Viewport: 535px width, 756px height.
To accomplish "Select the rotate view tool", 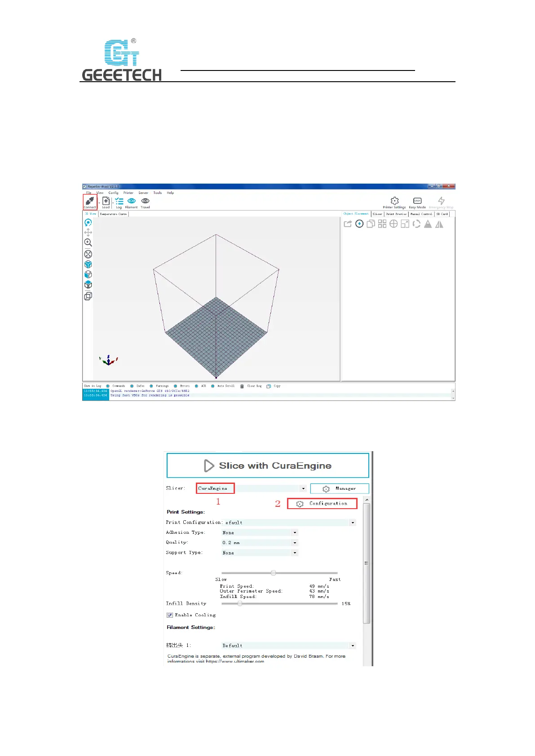I will (x=88, y=222).
